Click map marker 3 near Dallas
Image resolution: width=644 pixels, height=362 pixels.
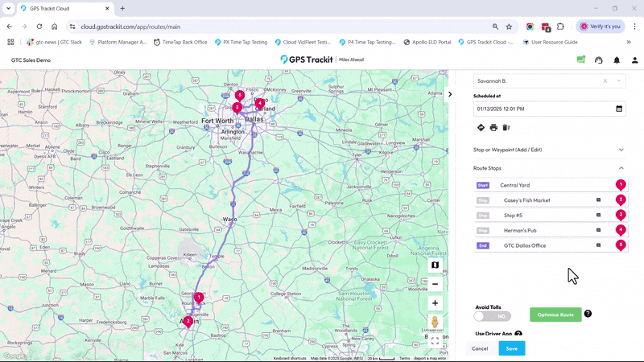tap(237, 107)
